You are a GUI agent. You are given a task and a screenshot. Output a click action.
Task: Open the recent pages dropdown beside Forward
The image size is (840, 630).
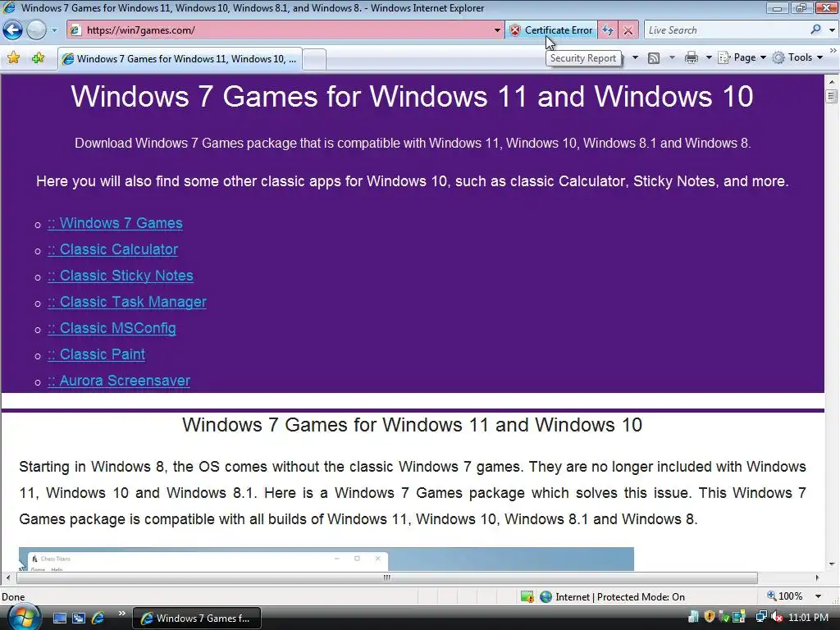54,30
